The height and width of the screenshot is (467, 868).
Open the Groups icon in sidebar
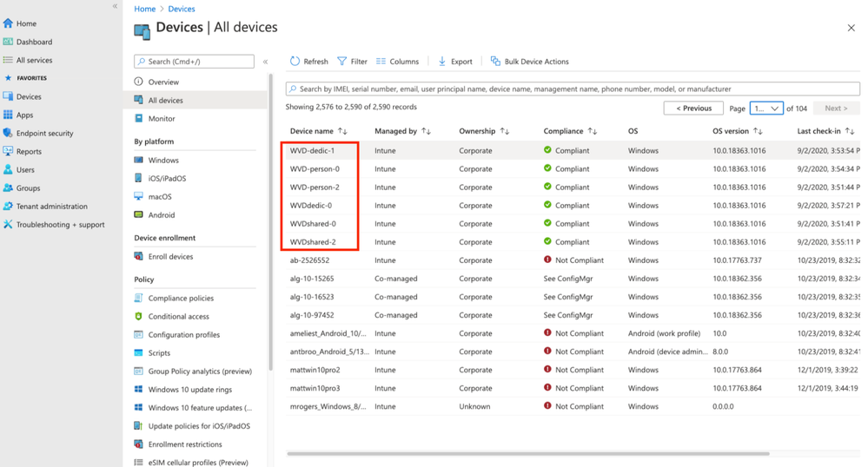[8, 187]
